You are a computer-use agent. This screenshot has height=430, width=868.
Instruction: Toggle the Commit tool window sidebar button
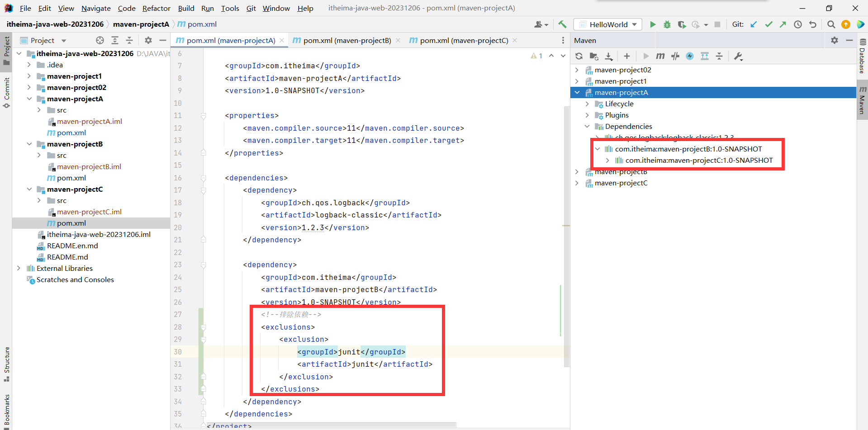click(x=6, y=93)
